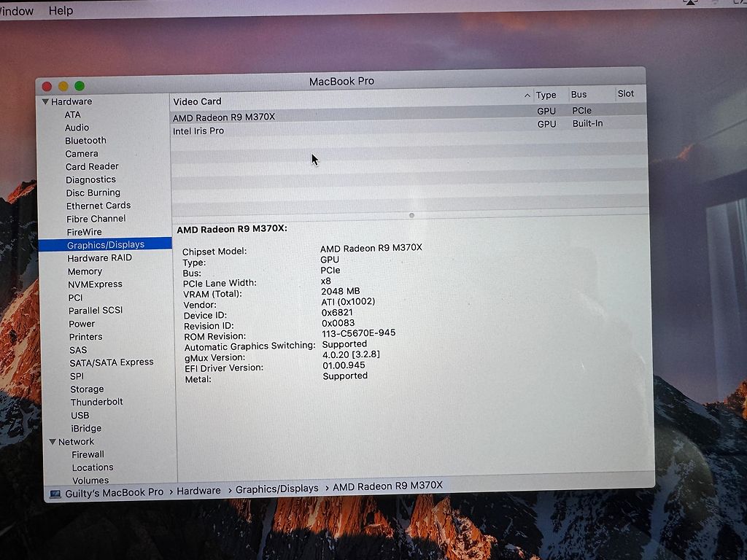The width and height of the screenshot is (747, 560).
Task: Click the laptop icon in path bar
Action: (x=55, y=494)
